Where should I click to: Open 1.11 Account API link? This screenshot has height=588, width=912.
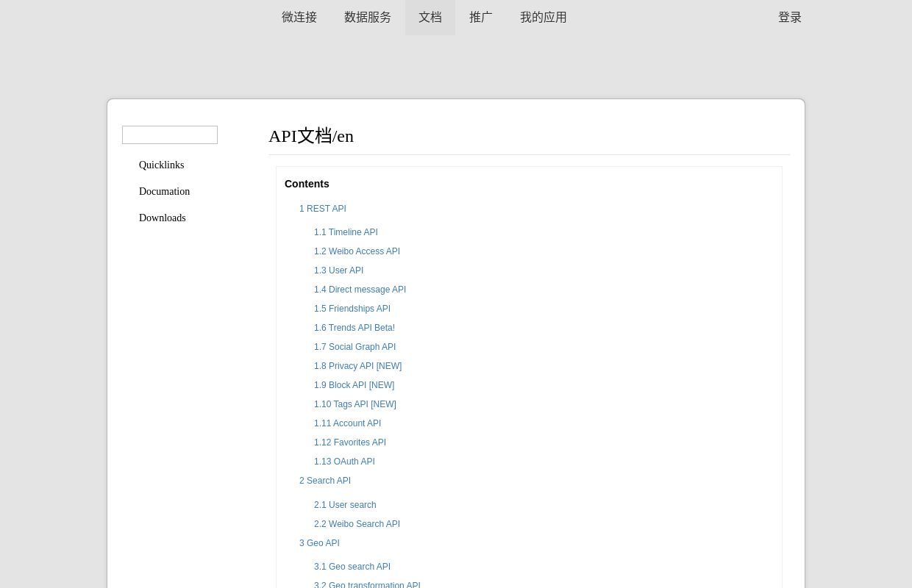[x=347, y=423]
